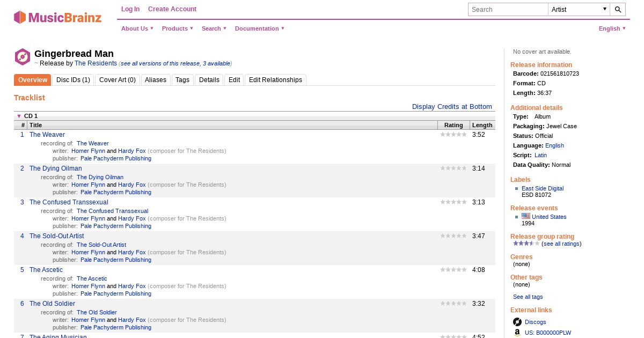Click the Rating column header
The width and height of the screenshot is (644, 338).
453,125
